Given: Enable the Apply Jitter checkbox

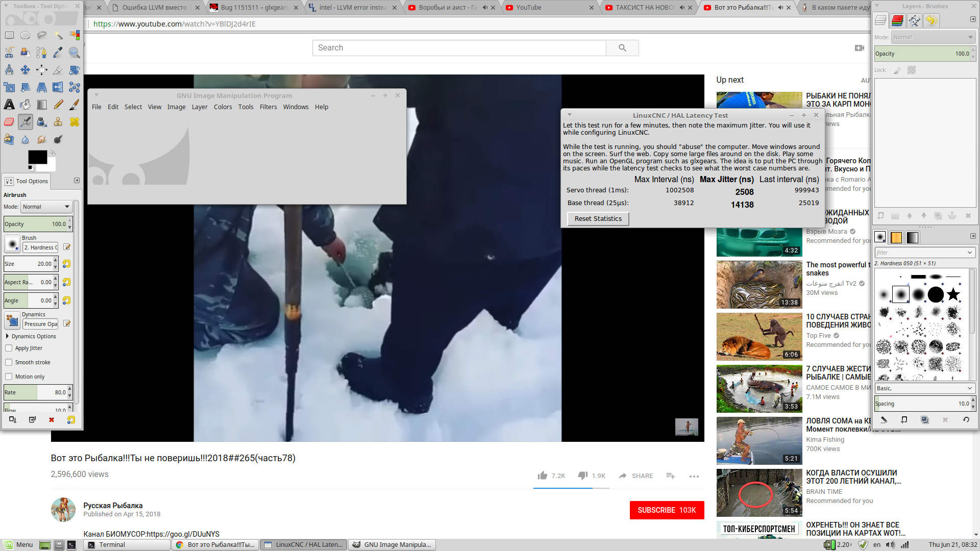Looking at the screenshot, I should (x=9, y=348).
